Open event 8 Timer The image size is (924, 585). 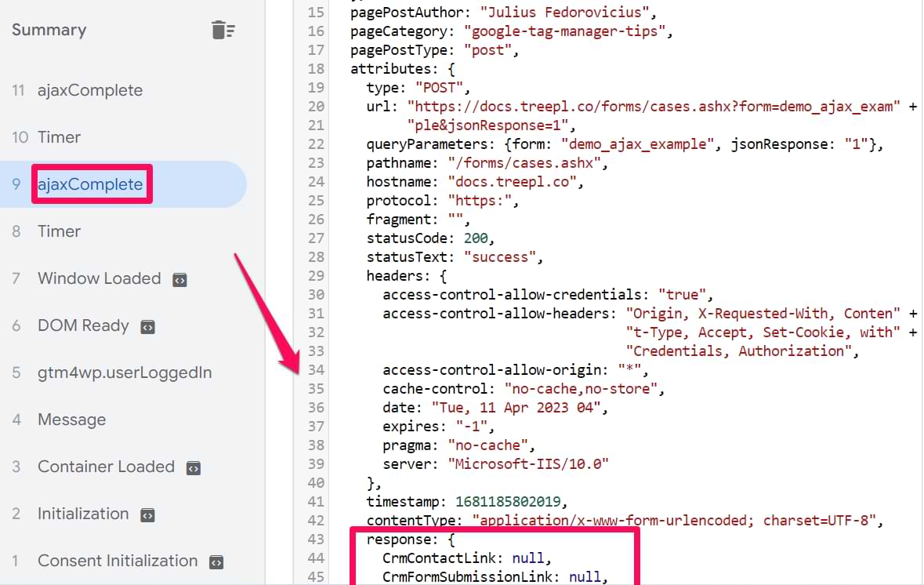(59, 231)
